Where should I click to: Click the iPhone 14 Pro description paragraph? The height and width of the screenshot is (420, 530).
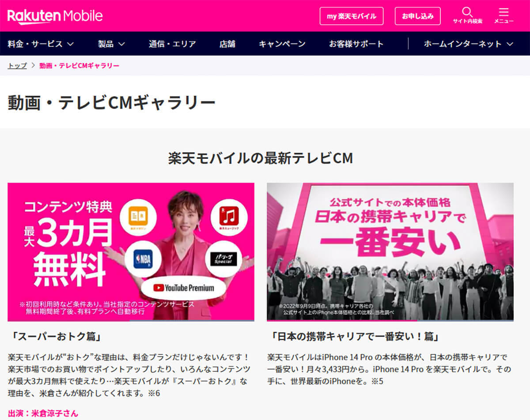(x=389, y=369)
